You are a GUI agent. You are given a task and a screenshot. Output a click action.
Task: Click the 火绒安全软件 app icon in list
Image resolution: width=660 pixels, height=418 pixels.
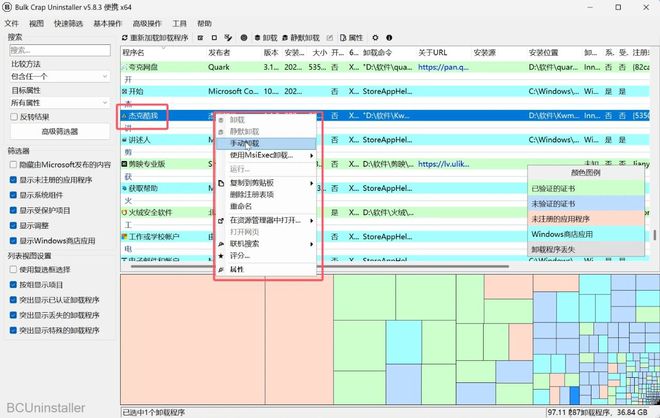125,213
